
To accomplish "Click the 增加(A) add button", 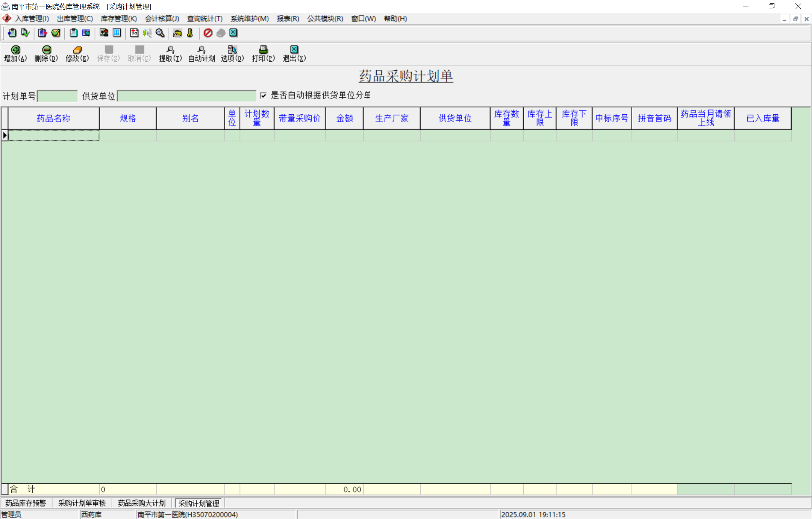I will tap(15, 53).
